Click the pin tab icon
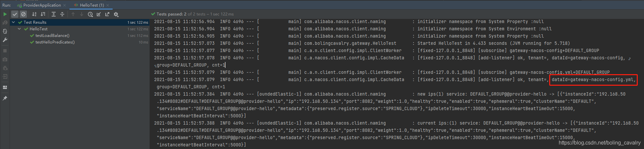The image size is (644, 149). (x=5, y=98)
